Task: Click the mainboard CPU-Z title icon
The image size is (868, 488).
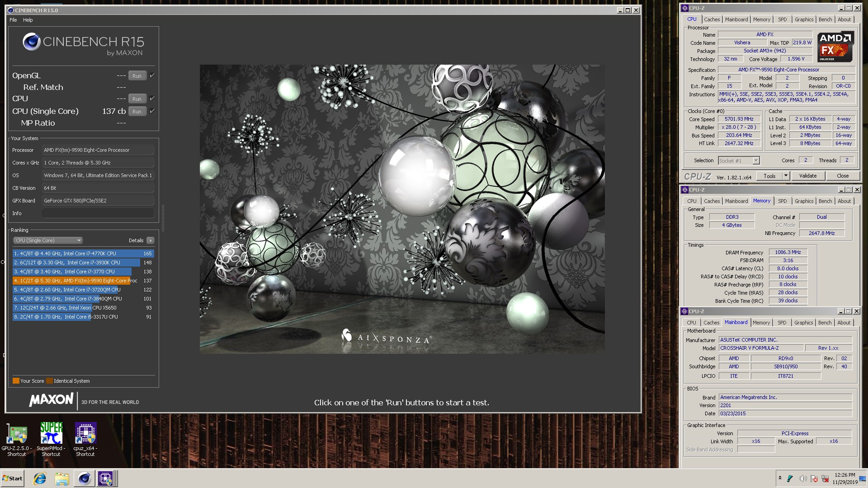Action: [x=684, y=311]
